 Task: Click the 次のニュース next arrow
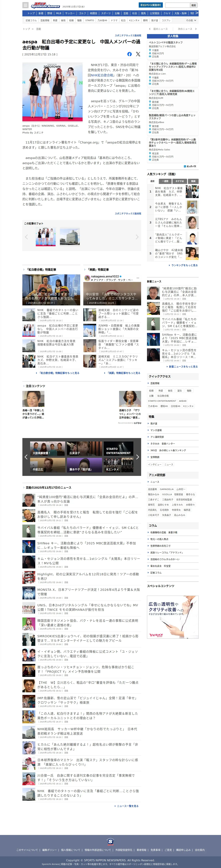(x=196, y=29)
